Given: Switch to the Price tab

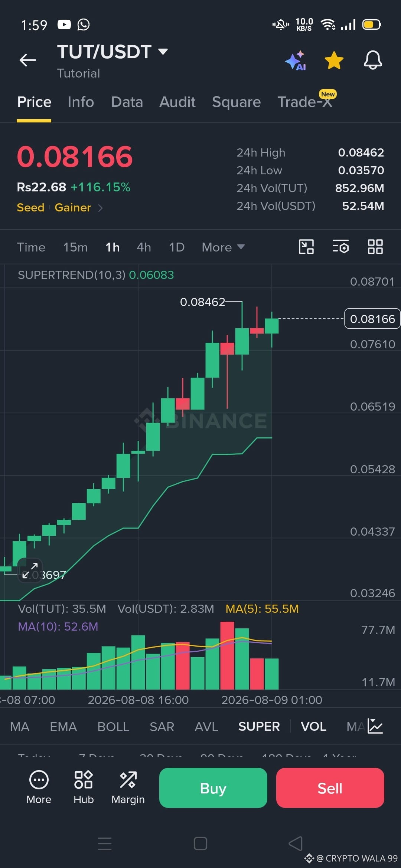Looking at the screenshot, I should pos(34,102).
